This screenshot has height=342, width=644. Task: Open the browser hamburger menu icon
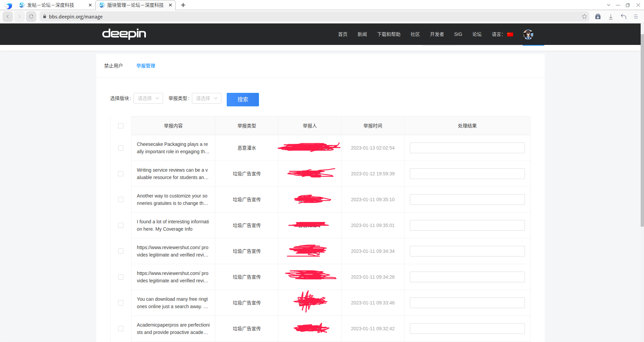point(636,16)
